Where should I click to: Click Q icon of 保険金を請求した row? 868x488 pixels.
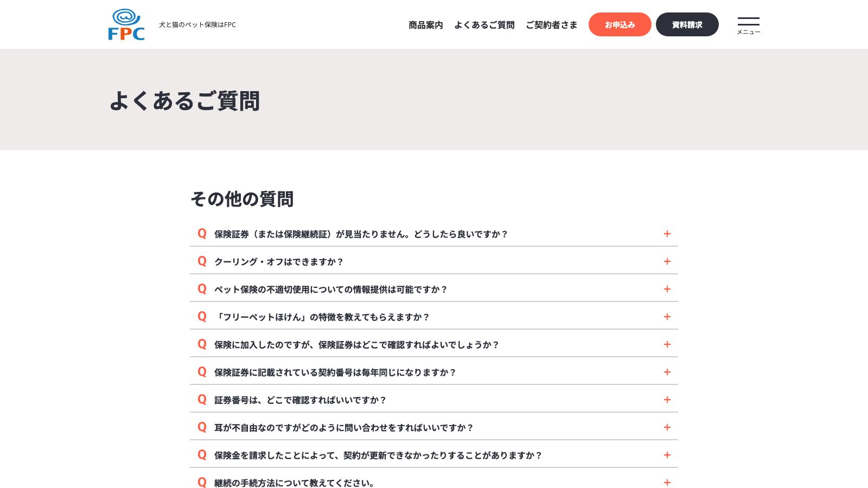(202, 455)
